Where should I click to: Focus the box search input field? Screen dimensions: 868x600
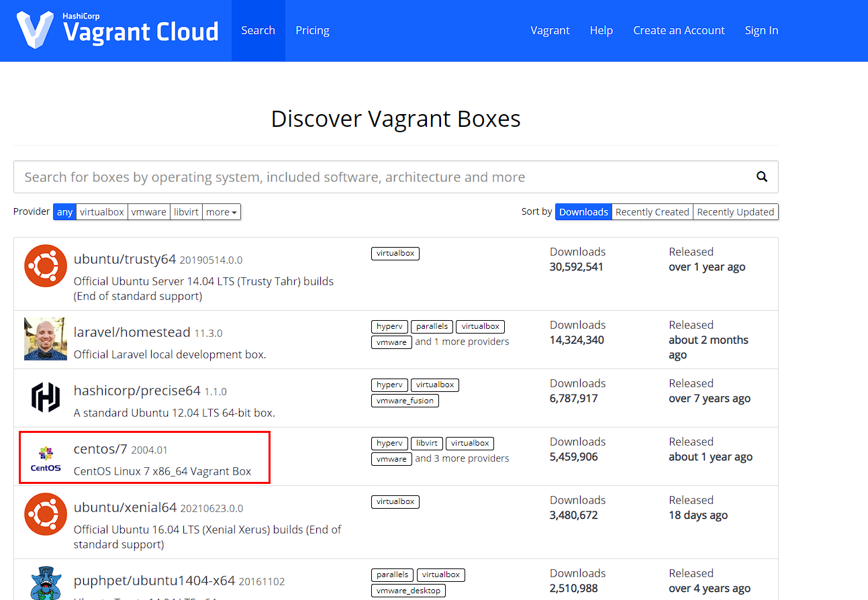396,177
